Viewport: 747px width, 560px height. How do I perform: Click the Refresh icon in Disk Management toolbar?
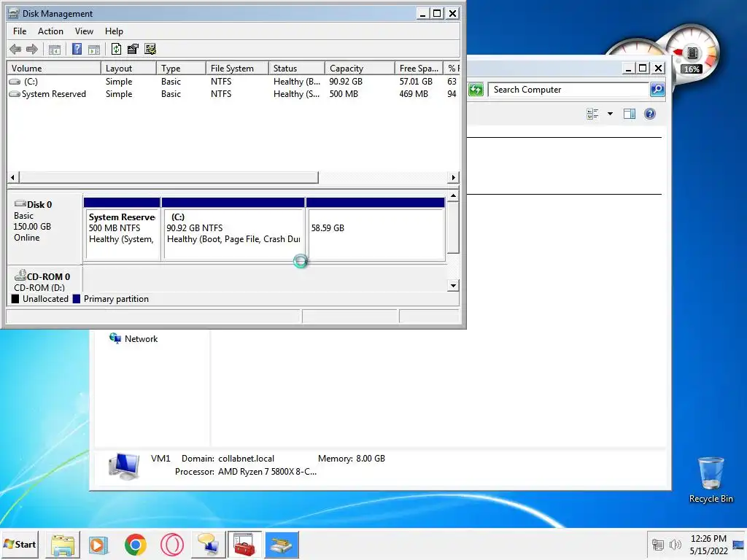[x=116, y=49]
